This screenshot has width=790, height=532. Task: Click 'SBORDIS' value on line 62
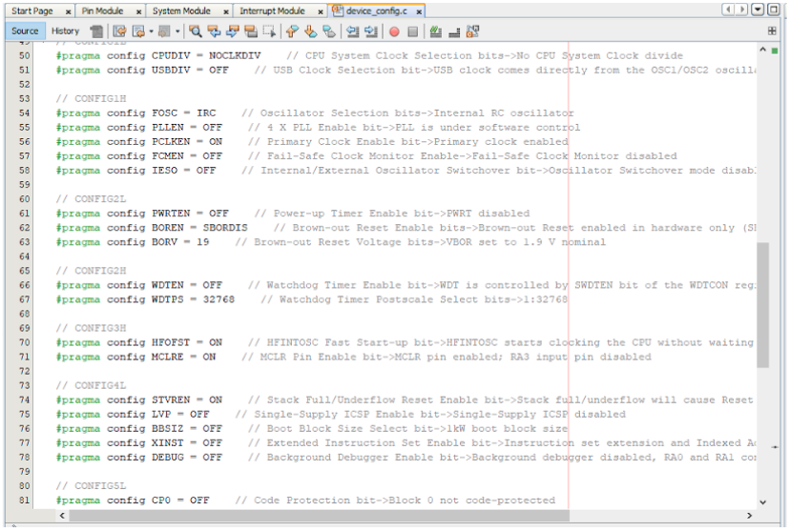pos(225,228)
